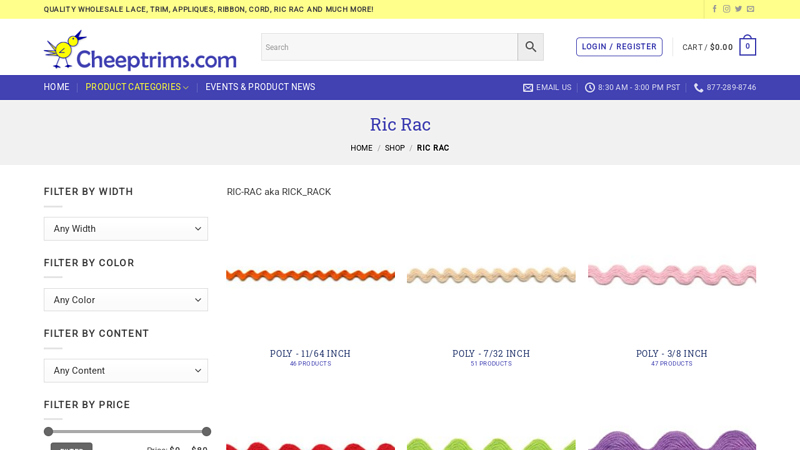Click the right price slider handle
This screenshot has height=450, width=800.
206,432
